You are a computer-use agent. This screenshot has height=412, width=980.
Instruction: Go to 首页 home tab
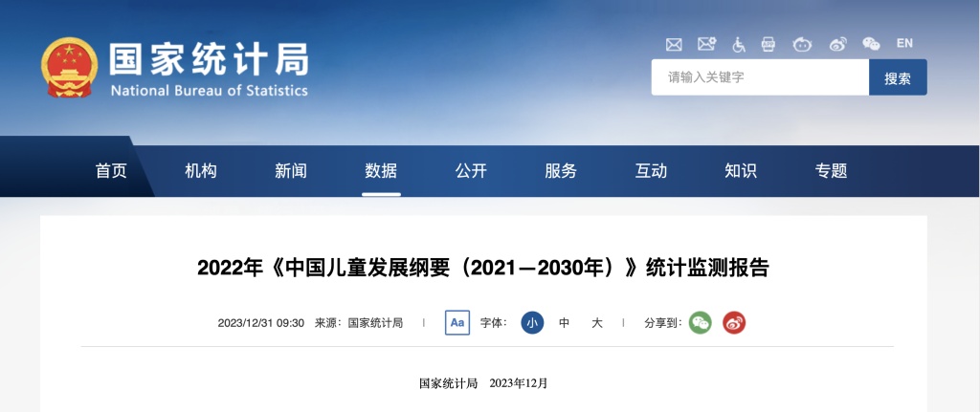(x=111, y=171)
